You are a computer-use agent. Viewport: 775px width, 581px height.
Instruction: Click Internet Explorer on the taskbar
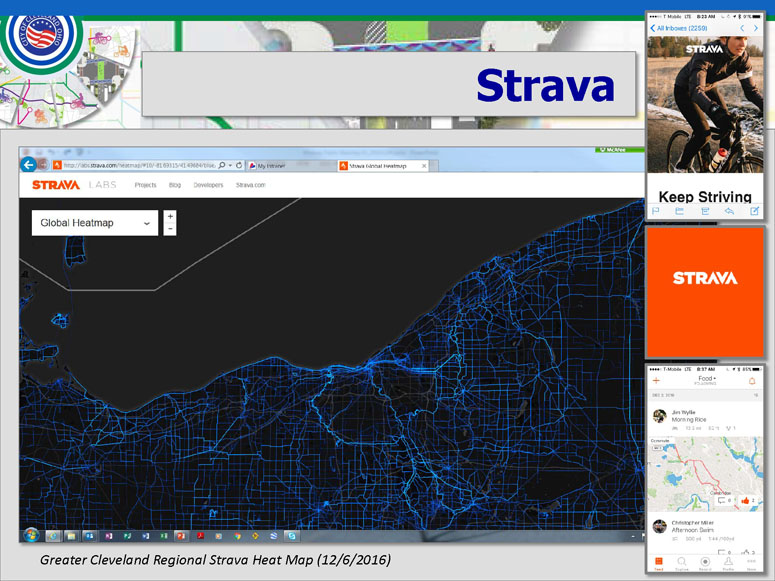pos(52,536)
